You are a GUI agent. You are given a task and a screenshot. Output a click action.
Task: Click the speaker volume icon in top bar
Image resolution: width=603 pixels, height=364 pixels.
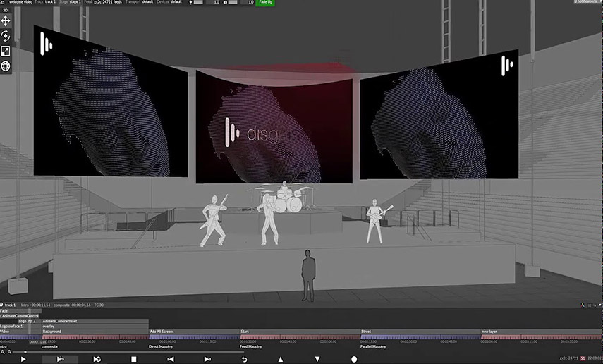click(225, 2)
